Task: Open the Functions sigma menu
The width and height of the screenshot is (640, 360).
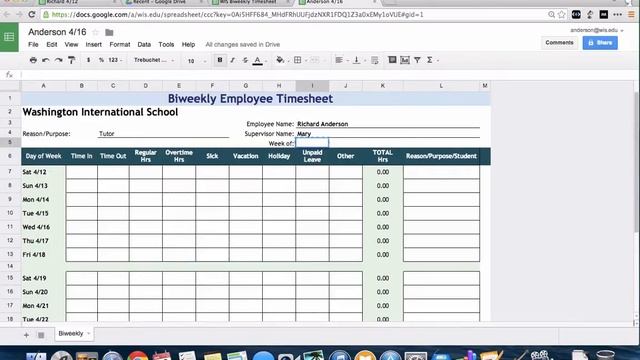Action: click(430, 60)
